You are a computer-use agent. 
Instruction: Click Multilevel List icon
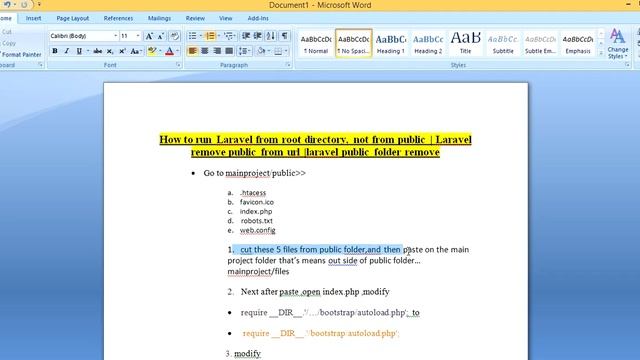coord(229,36)
